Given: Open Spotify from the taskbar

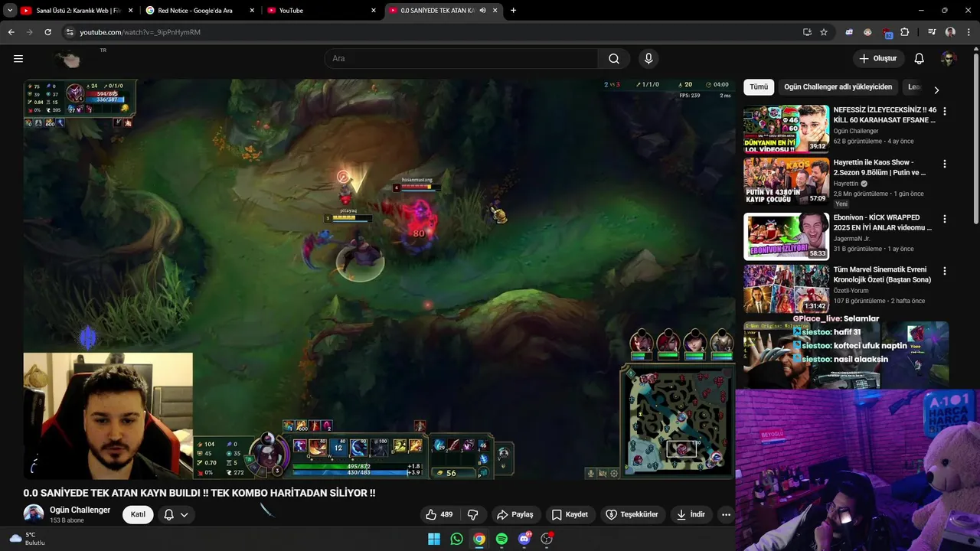Looking at the screenshot, I should [x=501, y=539].
